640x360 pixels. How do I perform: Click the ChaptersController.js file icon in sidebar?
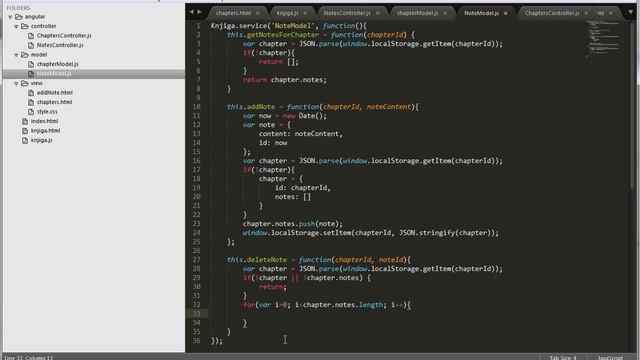click(31, 36)
